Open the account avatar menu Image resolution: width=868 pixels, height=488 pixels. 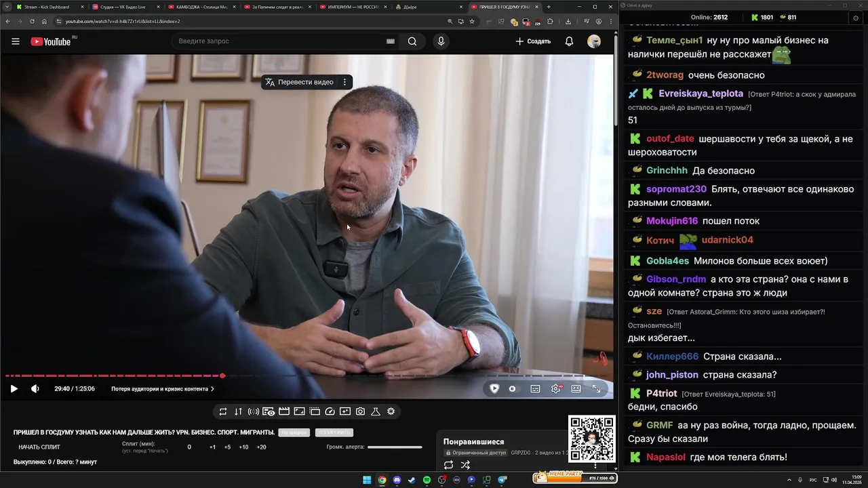pos(594,41)
